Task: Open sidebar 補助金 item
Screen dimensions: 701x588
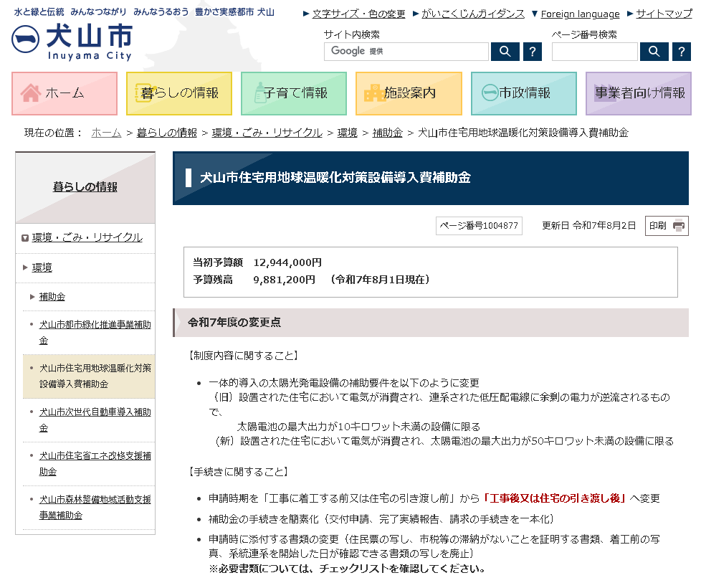Action: [52, 296]
